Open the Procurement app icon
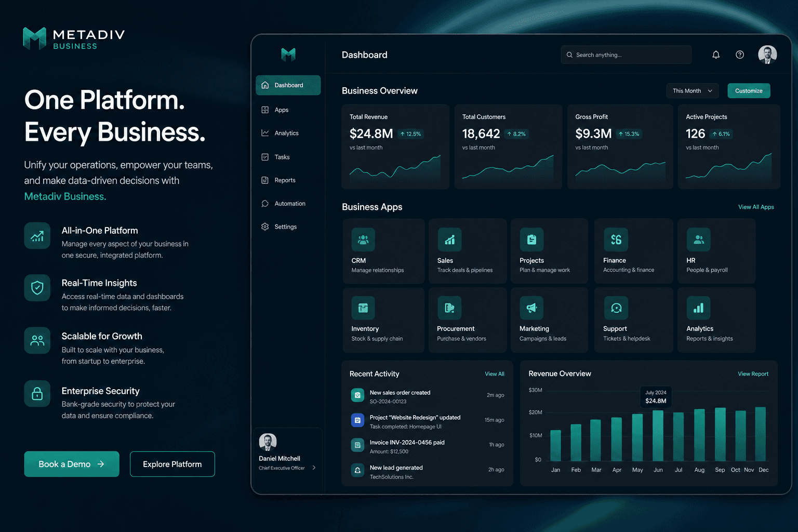This screenshot has width=798, height=532. (449, 308)
